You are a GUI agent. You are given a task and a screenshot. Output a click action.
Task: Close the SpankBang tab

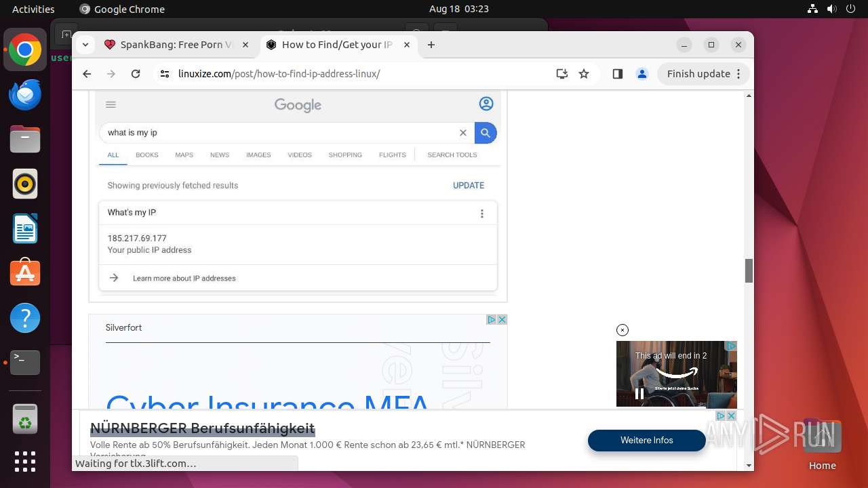pos(245,45)
